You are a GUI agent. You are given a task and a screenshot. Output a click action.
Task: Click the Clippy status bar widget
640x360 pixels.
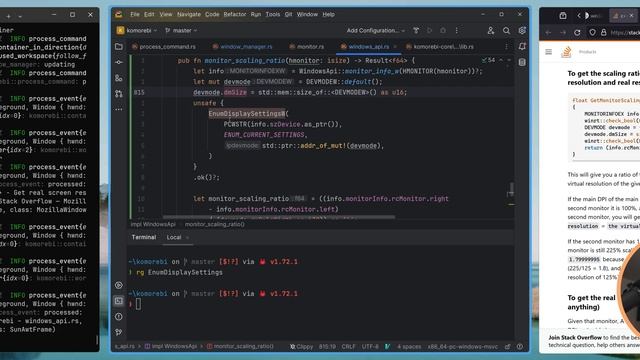click(x=301, y=347)
